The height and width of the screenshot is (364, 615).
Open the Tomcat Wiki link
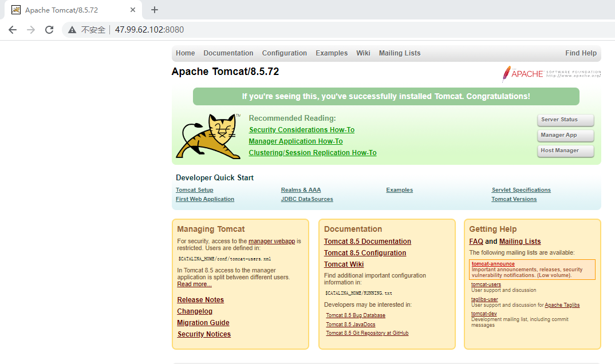[344, 264]
